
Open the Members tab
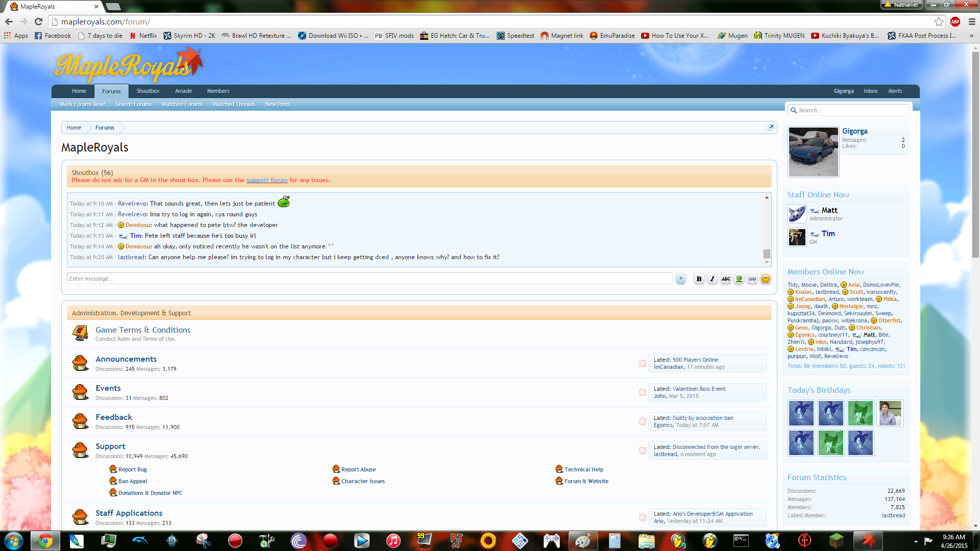pos(218,91)
